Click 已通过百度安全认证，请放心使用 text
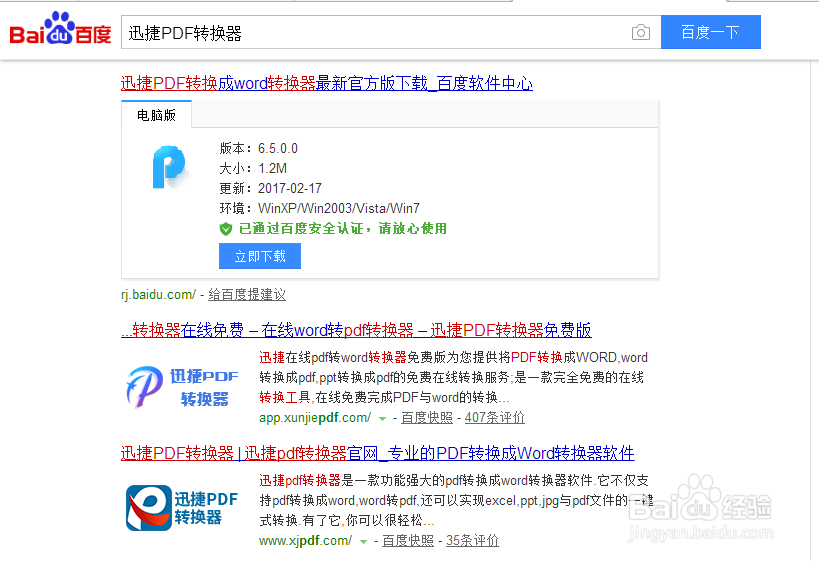The height and width of the screenshot is (561, 819). coord(343,229)
